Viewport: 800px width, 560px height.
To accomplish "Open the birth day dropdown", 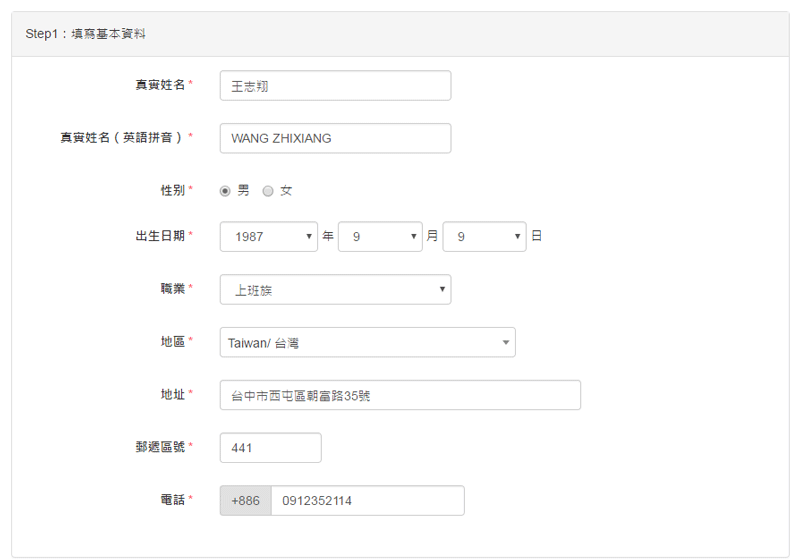I will tap(484, 237).
